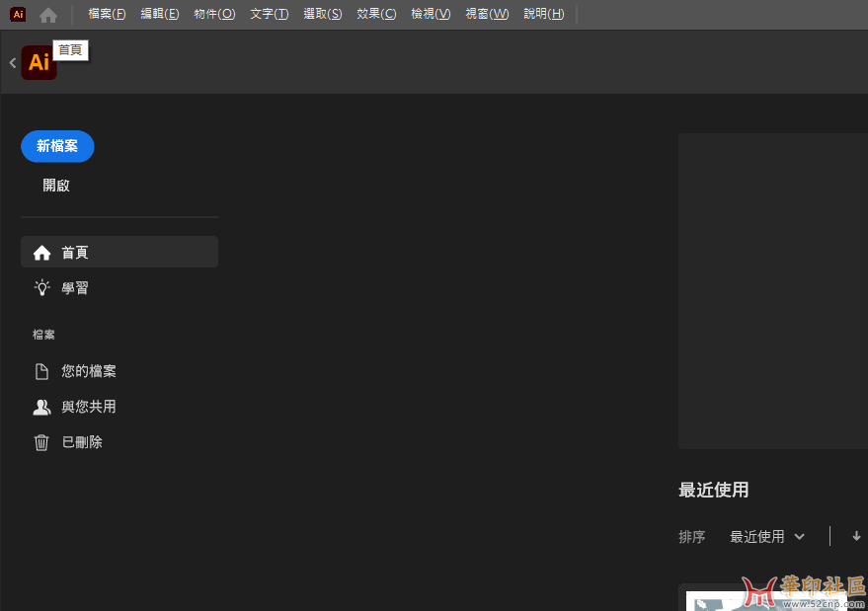Click the document icon beside 您的檔案

41,371
